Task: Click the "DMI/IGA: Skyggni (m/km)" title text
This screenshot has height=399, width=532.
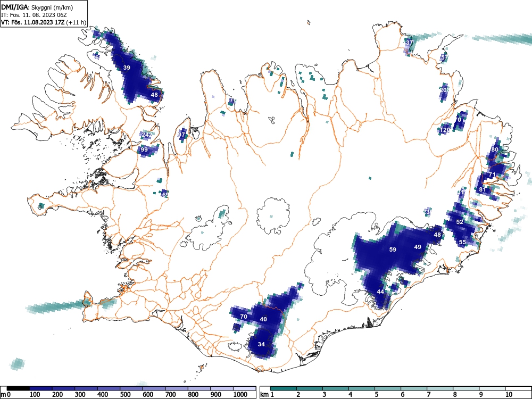Action: pyautogui.click(x=37, y=7)
